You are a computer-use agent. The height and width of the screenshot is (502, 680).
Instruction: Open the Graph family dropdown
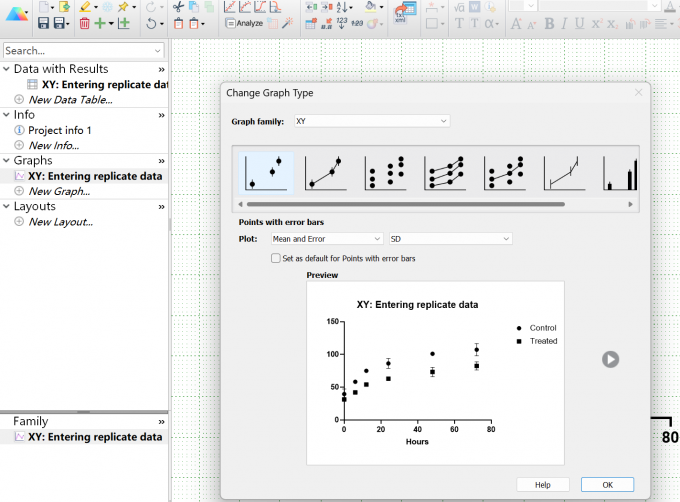click(x=372, y=121)
